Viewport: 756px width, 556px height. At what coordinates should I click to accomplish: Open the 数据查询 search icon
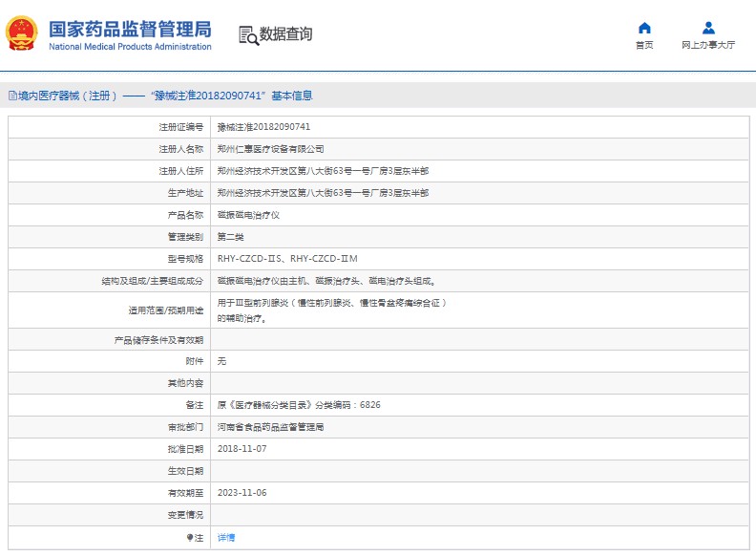(x=248, y=35)
